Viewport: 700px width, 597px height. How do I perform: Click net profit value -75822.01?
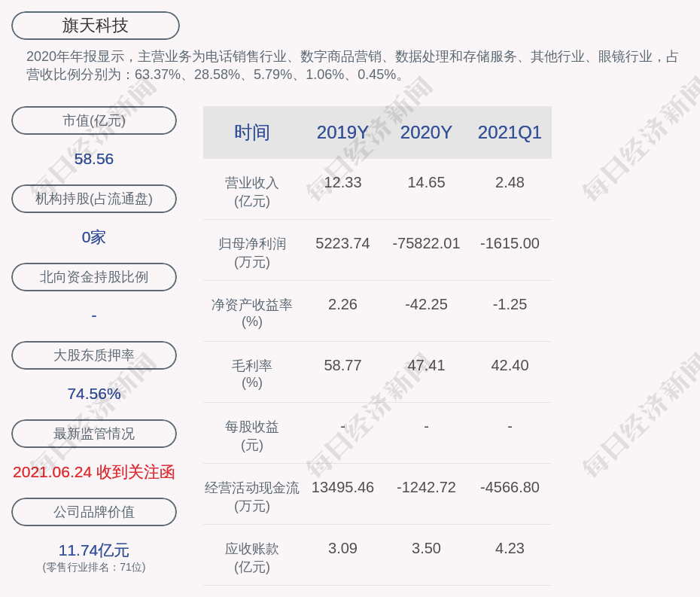pos(426,243)
